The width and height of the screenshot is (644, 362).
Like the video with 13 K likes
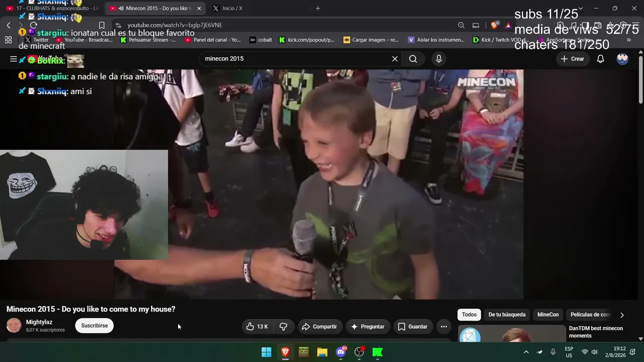coord(257,327)
